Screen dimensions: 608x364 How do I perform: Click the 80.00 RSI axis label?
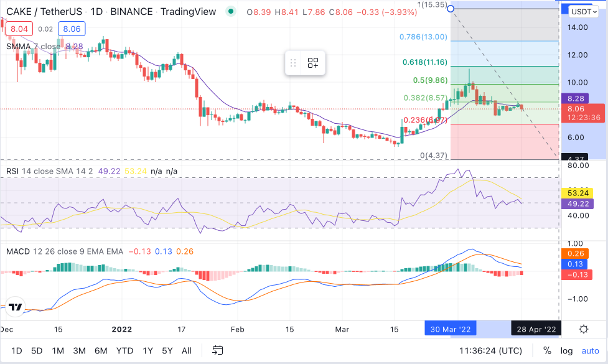tap(578, 166)
